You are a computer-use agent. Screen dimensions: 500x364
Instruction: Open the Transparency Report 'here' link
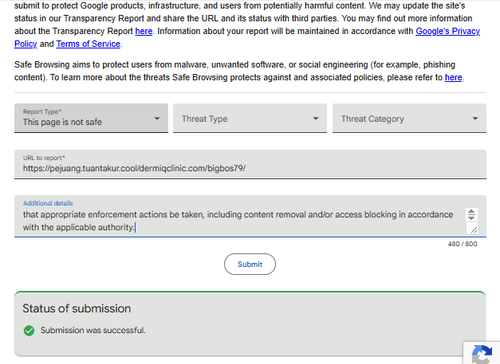[144, 31]
